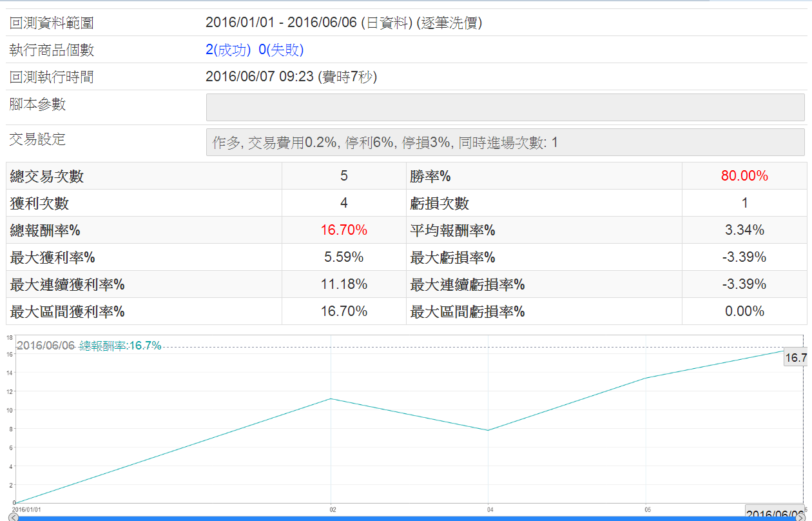Click the blue chart range scrollbar bar
The width and height of the screenshot is (812, 521).
406,518
